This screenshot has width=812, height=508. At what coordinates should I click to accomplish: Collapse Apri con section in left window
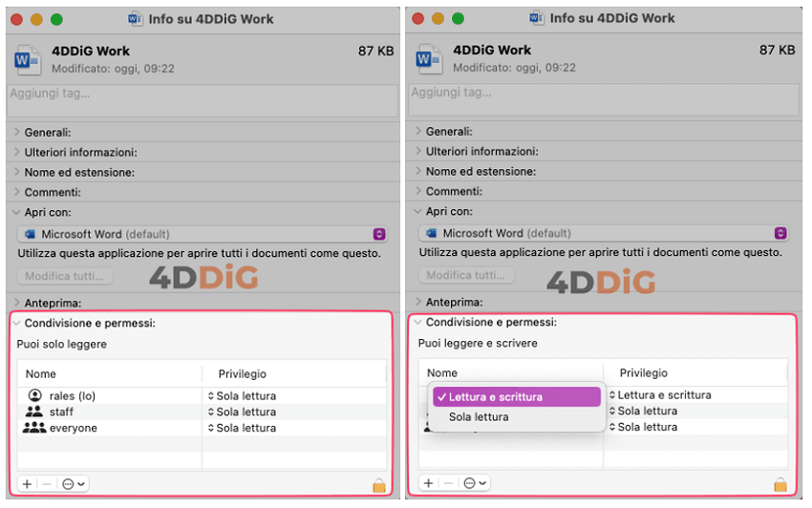pyautogui.click(x=16, y=212)
